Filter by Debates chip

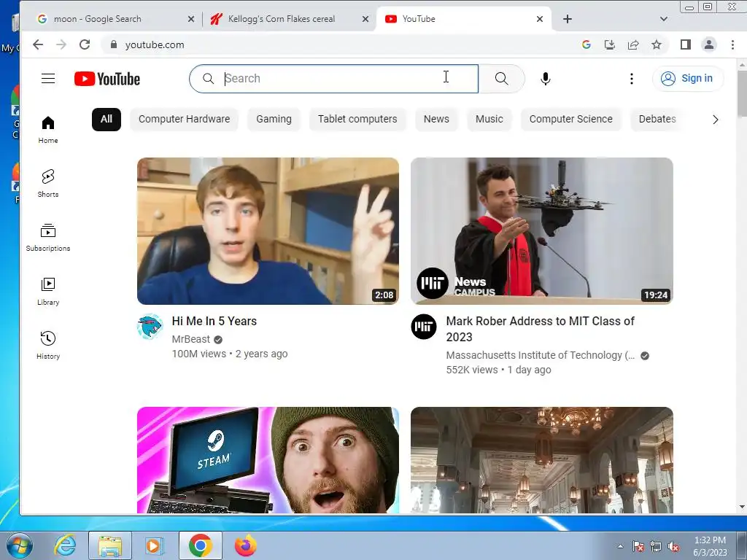coord(657,119)
